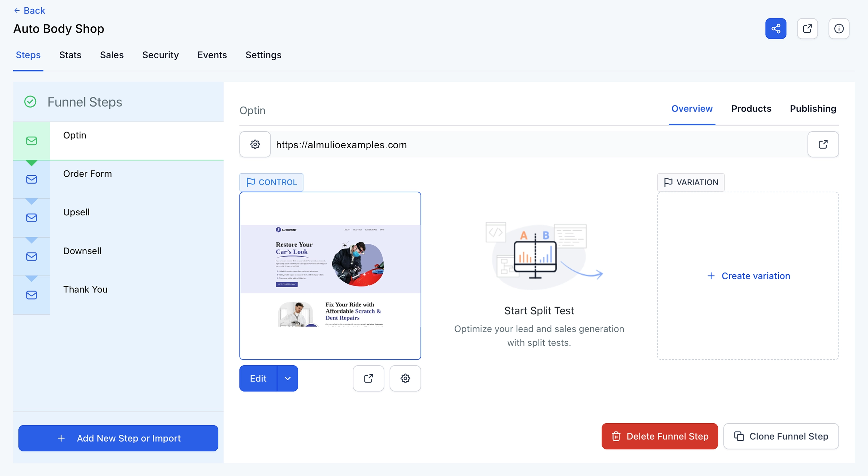The image size is (868, 476).
Task: Click Delete Funnel Step button
Action: pyautogui.click(x=660, y=436)
